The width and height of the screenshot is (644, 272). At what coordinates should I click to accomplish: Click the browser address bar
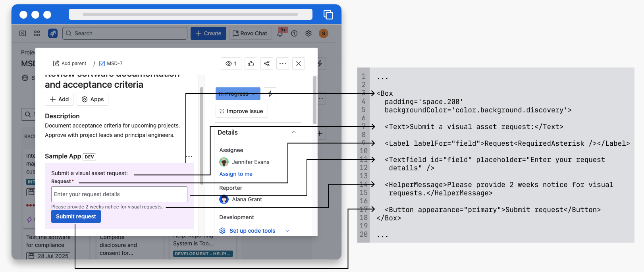click(x=191, y=14)
